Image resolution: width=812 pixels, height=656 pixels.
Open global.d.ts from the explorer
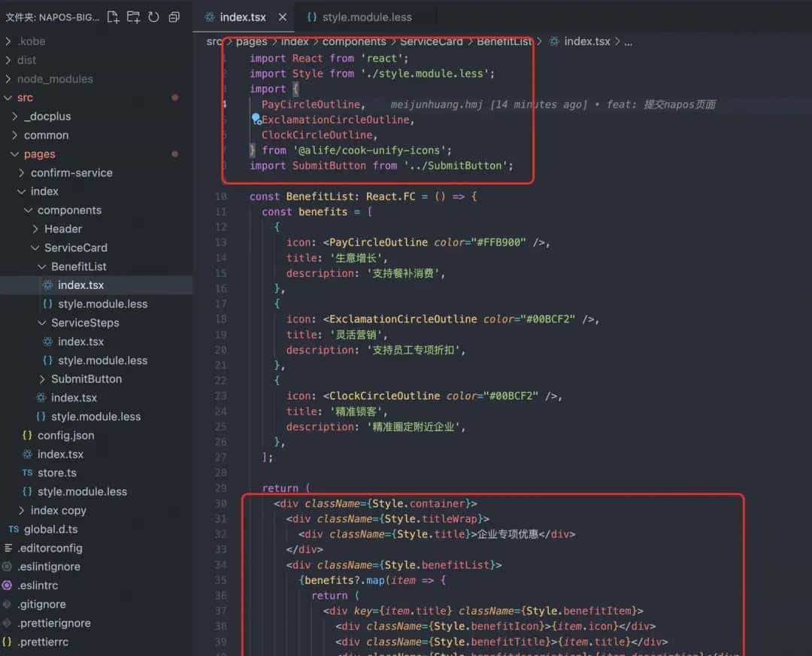coord(50,529)
